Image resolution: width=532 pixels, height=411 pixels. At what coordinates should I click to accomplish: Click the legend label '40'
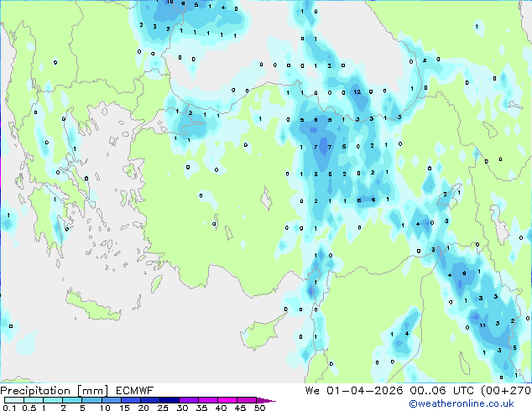coord(221,408)
